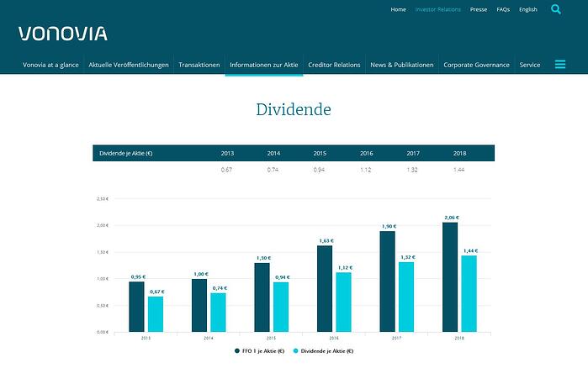Viewport: 588px width, 368px height.
Task: Click the 2015 FFO bar labeled 1,30 €
Action: point(262,297)
